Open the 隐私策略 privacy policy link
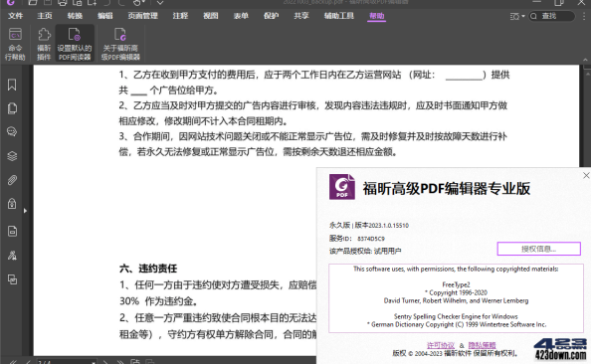Viewport: 591px width, 364px height. point(482,345)
